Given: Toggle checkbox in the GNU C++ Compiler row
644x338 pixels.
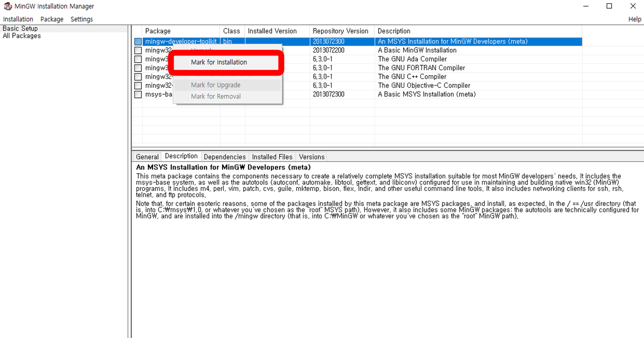Looking at the screenshot, I should (x=138, y=77).
